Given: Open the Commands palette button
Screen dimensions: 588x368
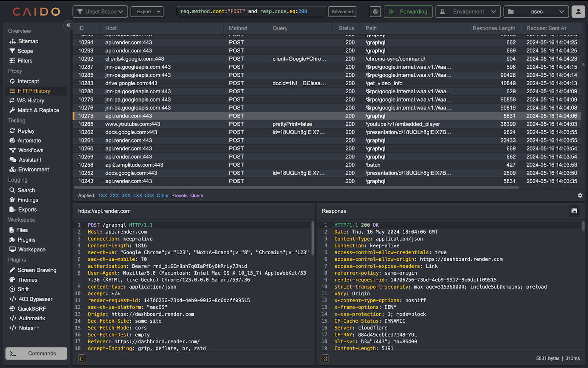Looking at the screenshot, I should 36,353.
